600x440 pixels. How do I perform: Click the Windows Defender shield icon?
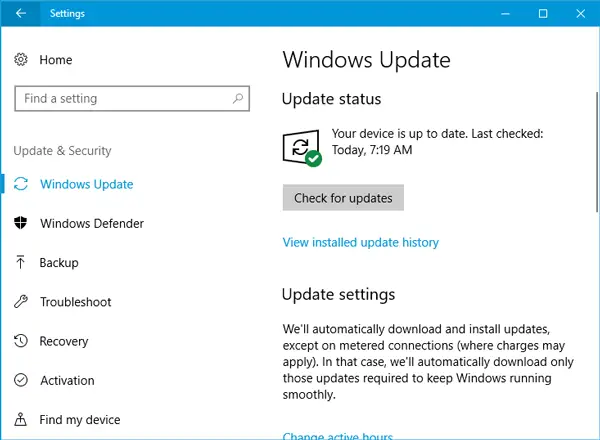(x=21, y=223)
